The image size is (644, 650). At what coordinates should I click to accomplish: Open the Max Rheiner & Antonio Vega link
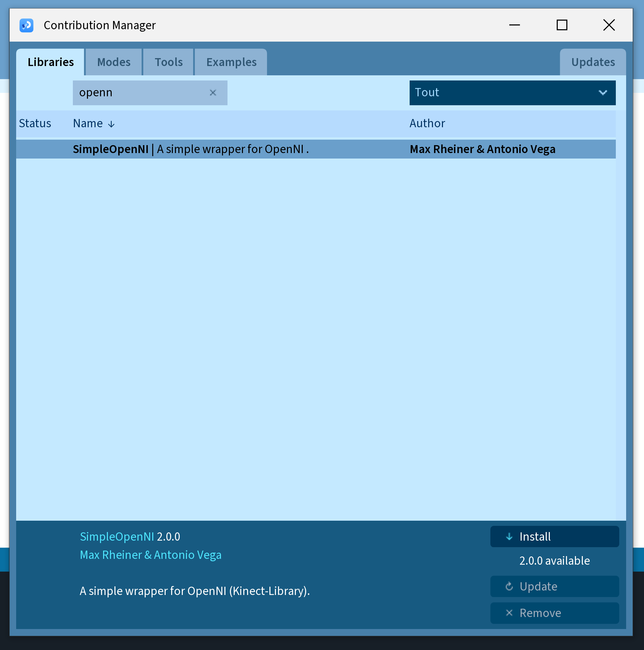151,555
